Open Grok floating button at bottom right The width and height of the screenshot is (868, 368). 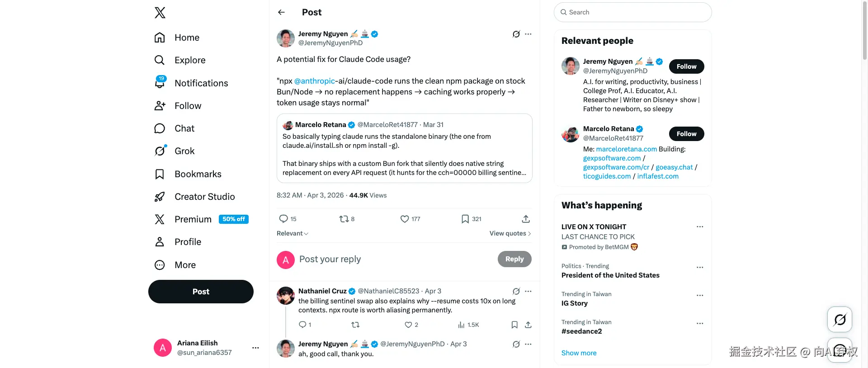(840, 320)
